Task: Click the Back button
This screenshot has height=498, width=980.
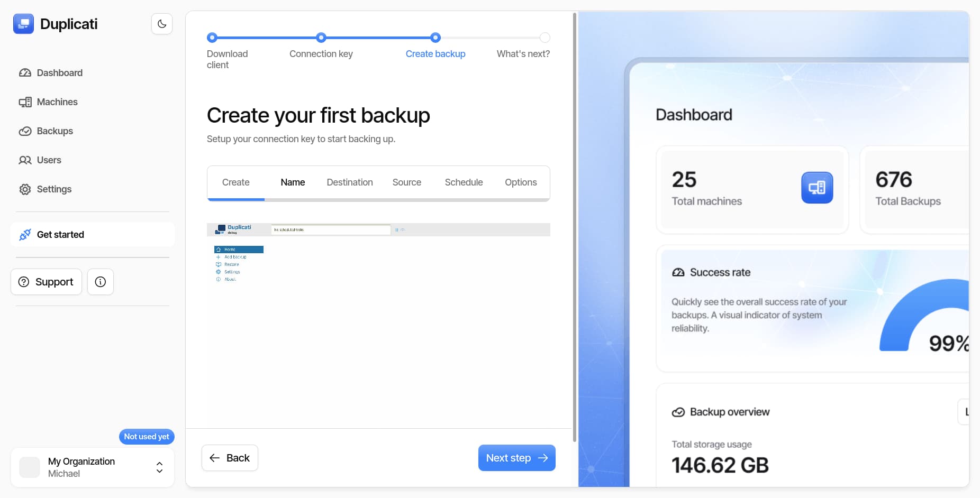Action: [x=230, y=458]
